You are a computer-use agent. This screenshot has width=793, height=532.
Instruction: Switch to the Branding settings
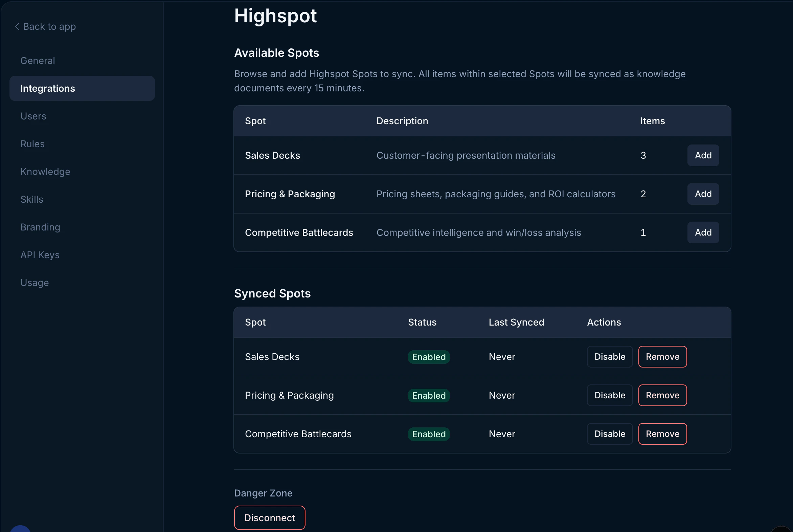[x=40, y=227]
